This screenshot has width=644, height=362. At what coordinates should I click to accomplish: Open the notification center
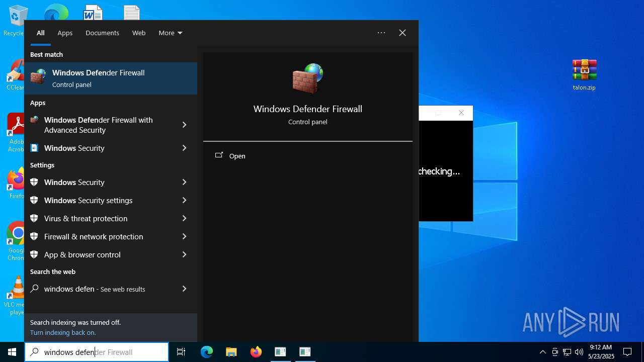(627, 352)
